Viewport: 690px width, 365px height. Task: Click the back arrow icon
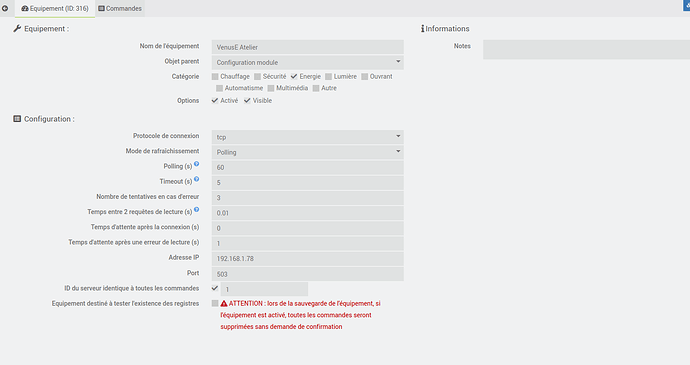tap(5, 8)
